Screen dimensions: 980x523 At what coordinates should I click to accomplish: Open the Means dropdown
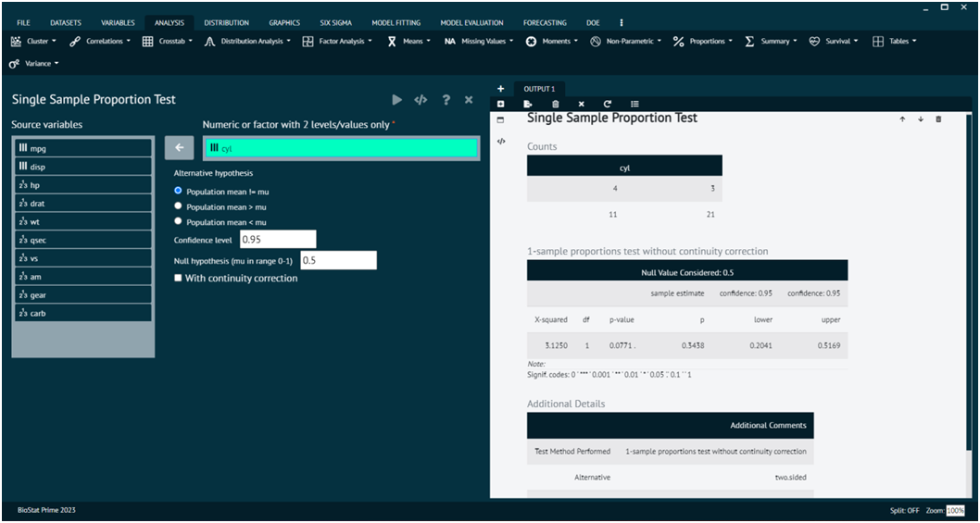[408, 42]
